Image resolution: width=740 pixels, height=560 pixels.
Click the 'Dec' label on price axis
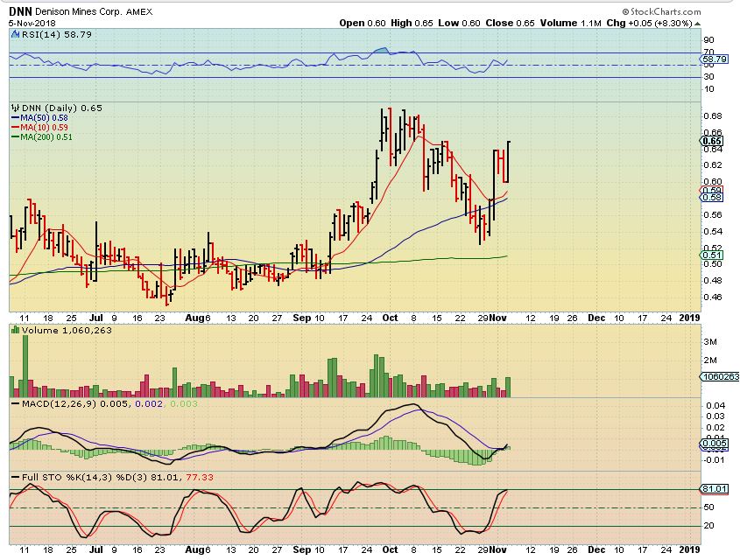click(x=596, y=318)
